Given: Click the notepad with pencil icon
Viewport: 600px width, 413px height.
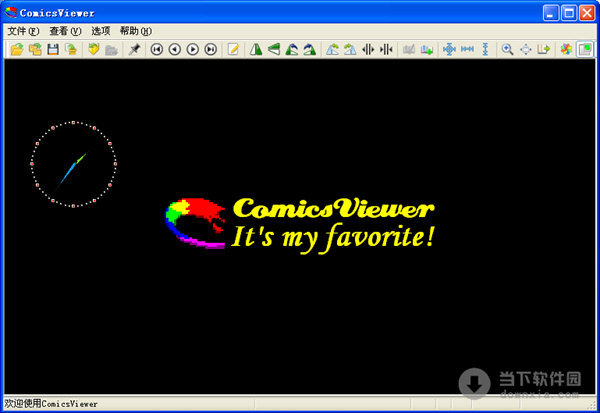Looking at the screenshot, I should click(x=233, y=49).
